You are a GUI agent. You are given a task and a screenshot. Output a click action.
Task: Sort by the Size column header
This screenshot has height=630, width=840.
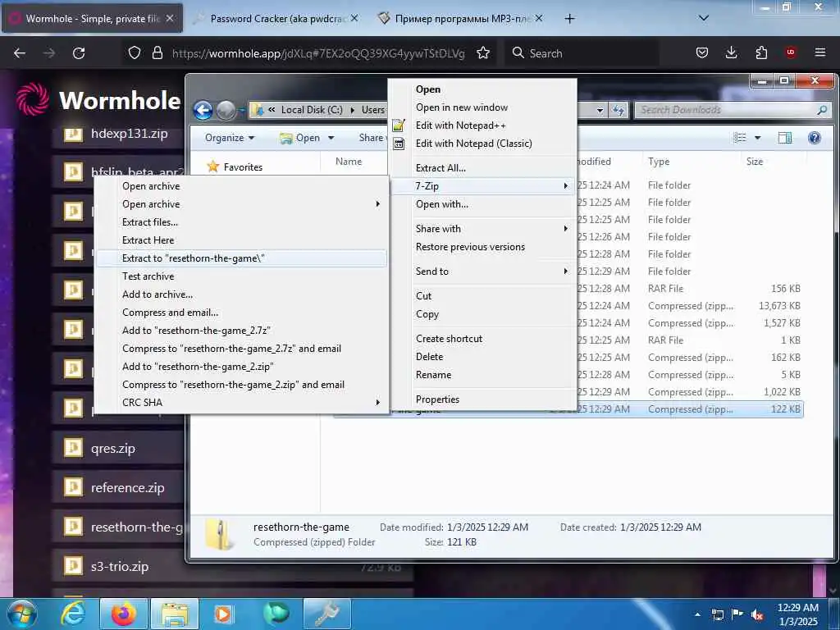click(x=755, y=162)
